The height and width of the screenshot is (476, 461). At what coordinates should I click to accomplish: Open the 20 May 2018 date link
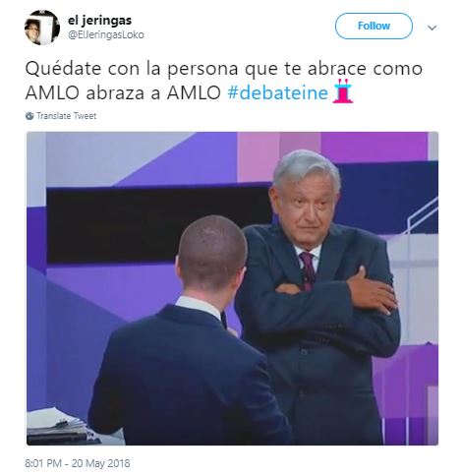pos(100,463)
